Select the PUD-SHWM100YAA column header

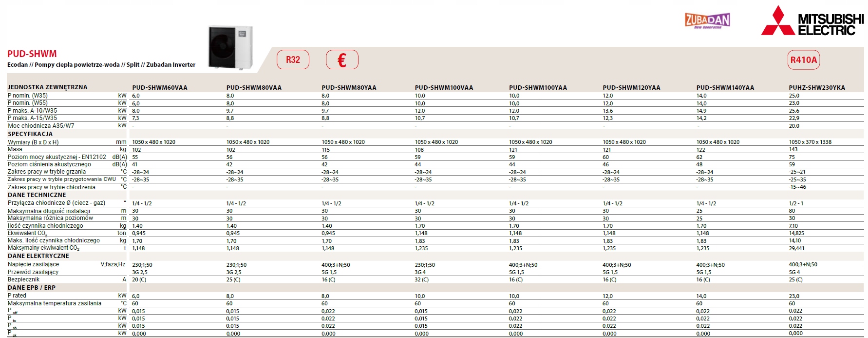click(x=538, y=88)
